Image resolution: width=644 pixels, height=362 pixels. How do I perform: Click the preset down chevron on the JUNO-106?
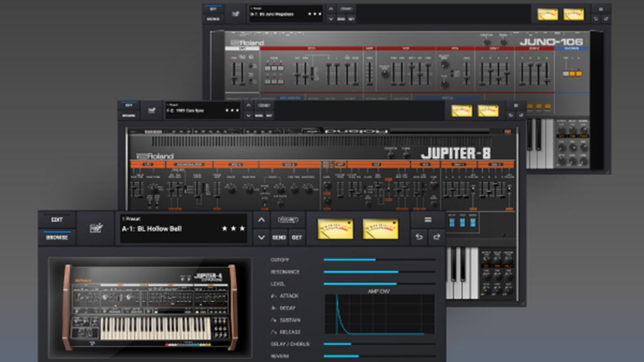(331, 19)
